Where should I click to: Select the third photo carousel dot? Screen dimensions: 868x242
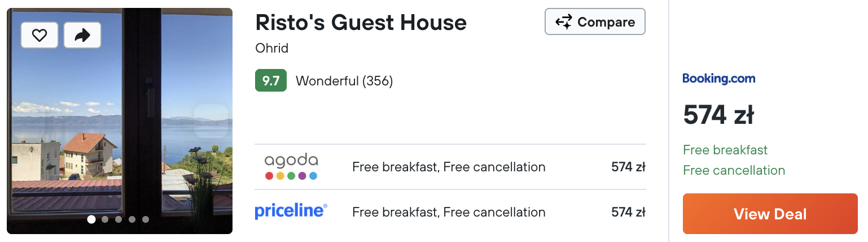[119, 219]
